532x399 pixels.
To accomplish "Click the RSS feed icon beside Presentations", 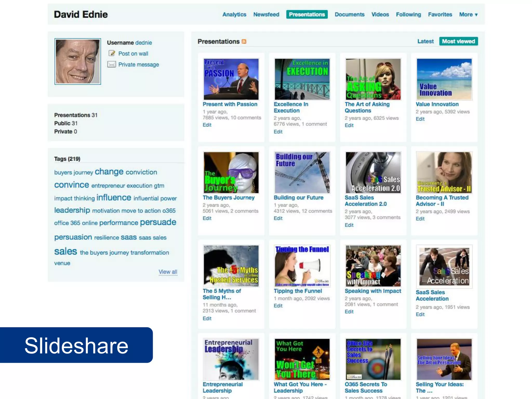I will [244, 42].
